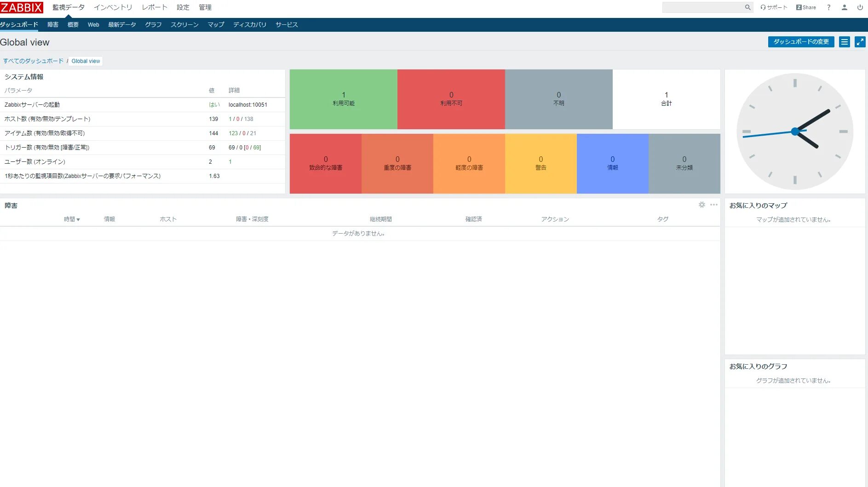This screenshot has width=868, height=487.
Task: Click the ダッシュボードの変更 button
Action: coord(801,42)
